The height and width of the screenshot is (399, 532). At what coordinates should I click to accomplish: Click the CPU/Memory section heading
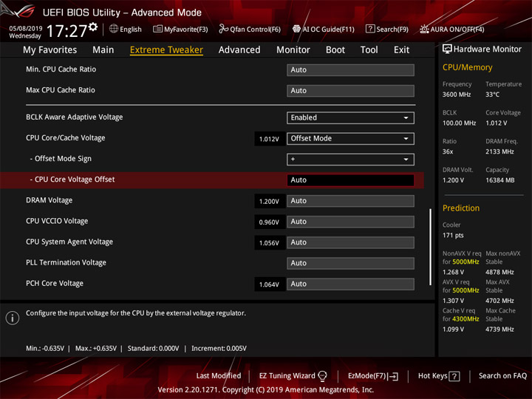[x=467, y=67]
